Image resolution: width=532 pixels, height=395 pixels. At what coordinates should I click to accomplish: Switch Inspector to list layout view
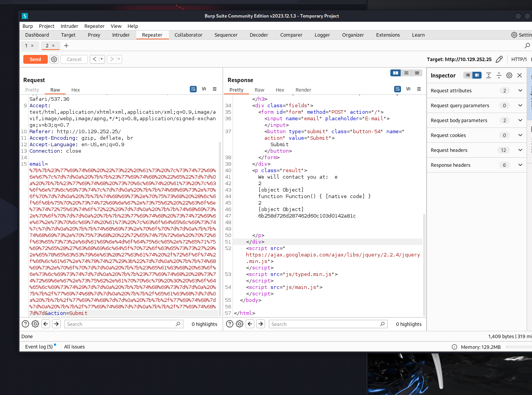click(x=467, y=75)
